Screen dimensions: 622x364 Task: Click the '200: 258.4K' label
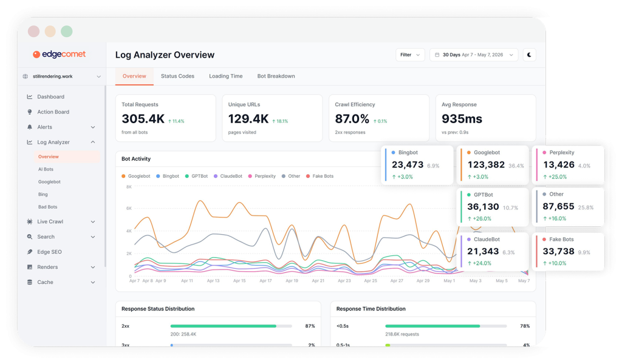[183, 334]
